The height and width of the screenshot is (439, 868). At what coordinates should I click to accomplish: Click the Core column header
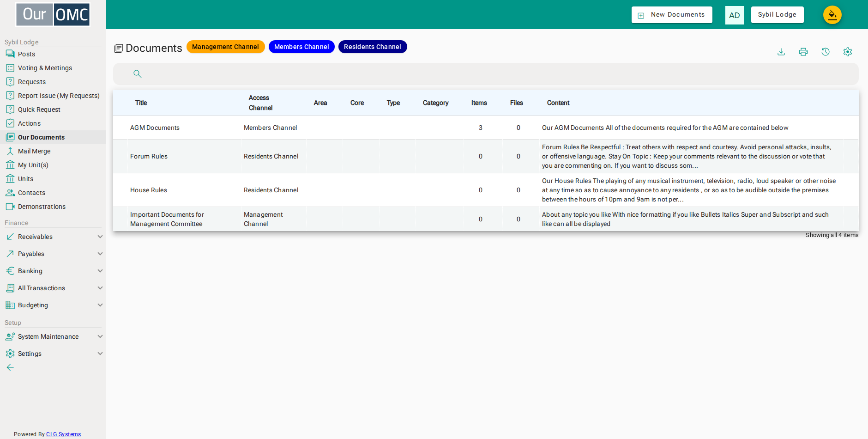coord(357,103)
